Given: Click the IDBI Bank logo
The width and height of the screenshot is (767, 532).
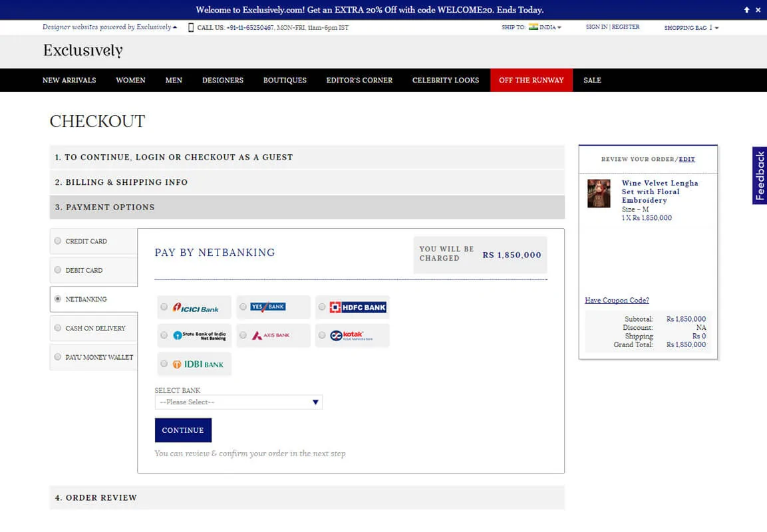Looking at the screenshot, I should point(198,364).
